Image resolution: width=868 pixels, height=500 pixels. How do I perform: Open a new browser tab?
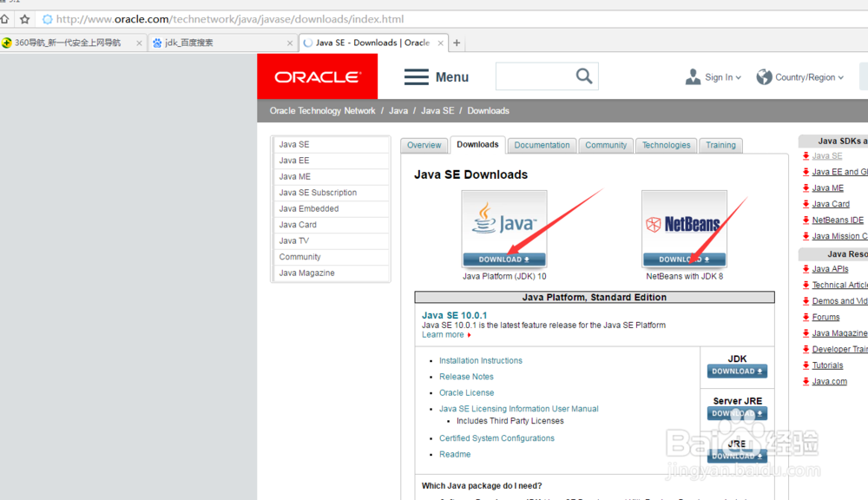pos(457,43)
